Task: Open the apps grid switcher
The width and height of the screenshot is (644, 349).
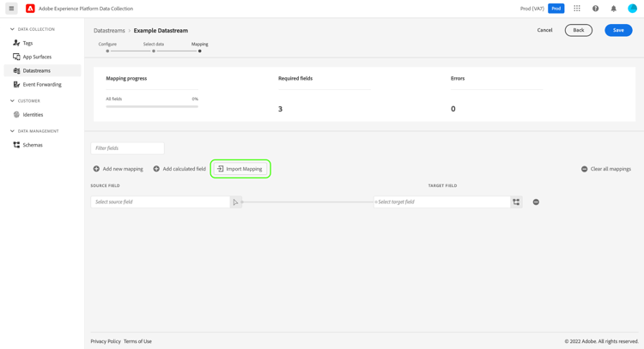Action: (577, 9)
